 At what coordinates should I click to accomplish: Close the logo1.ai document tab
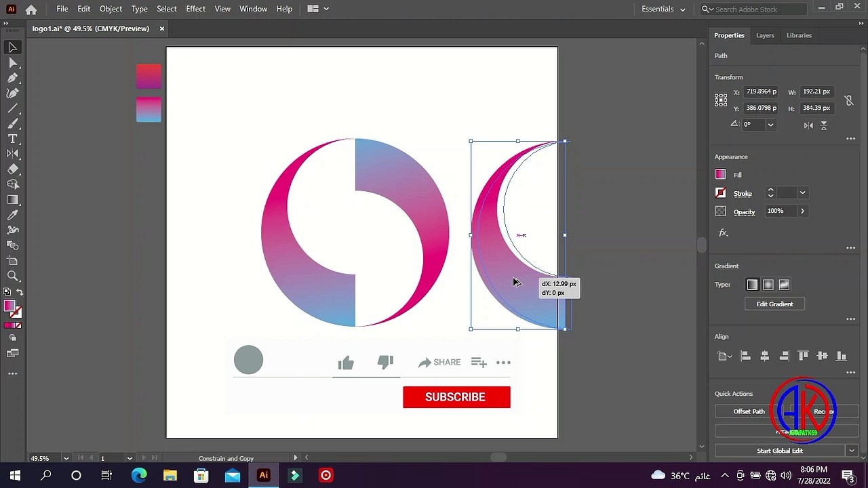pyautogui.click(x=162, y=28)
